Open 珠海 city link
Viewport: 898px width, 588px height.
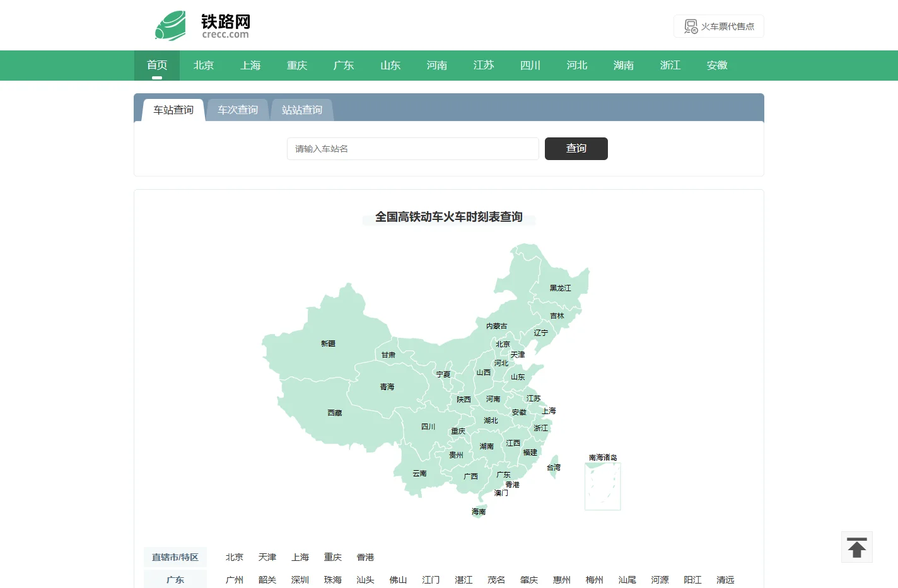[333, 580]
